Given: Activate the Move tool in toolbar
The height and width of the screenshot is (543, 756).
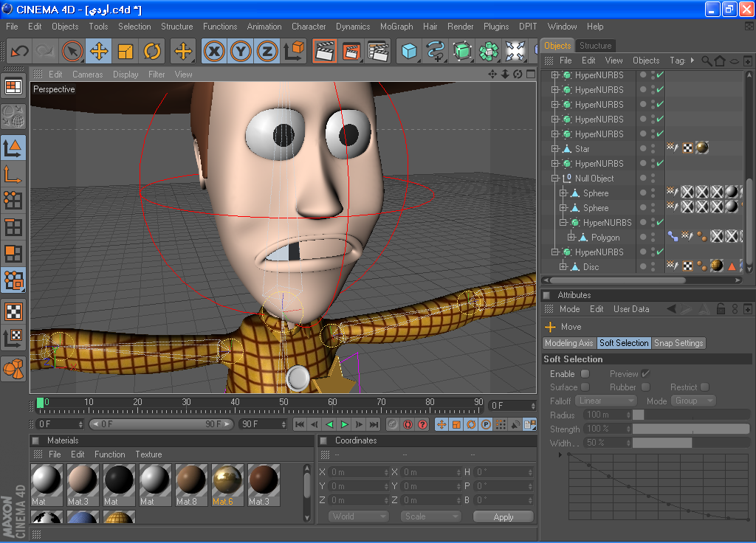Looking at the screenshot, I should click(x=99, y=51).
